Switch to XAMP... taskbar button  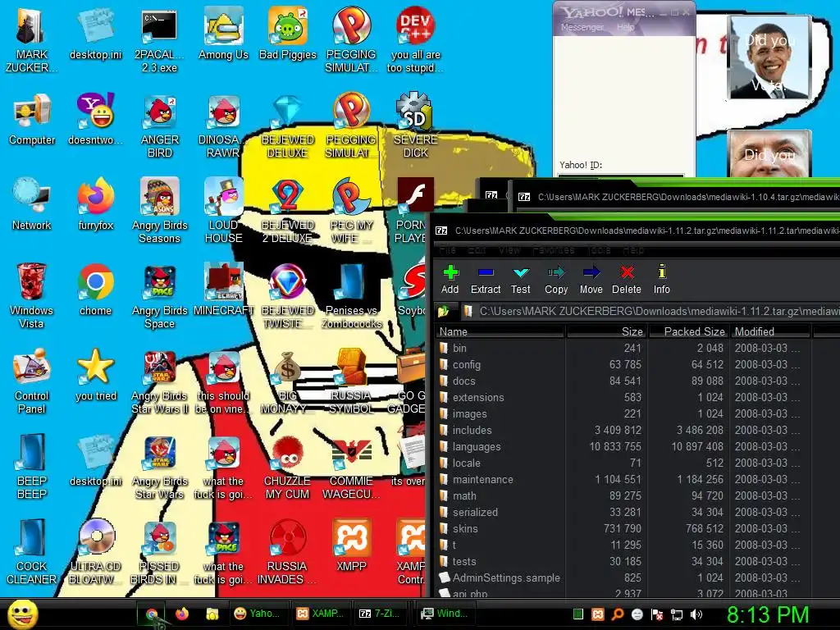[x=322, y=614]
